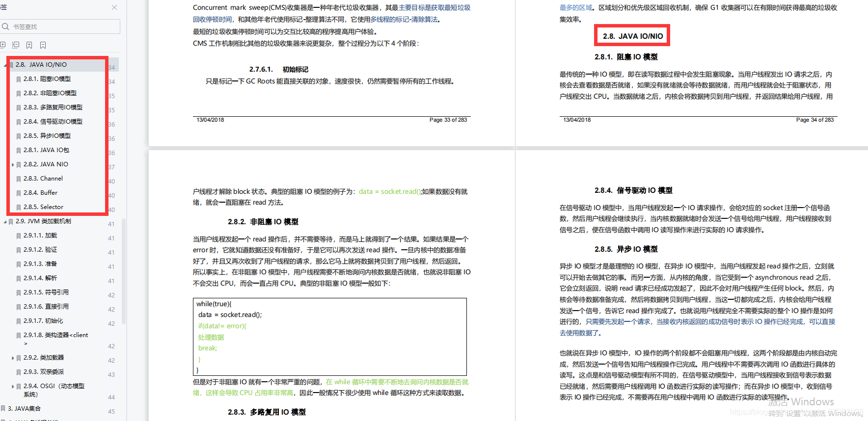
Task: Open bookmark 2.8.5. 异步IO模型
Action: [x=47, y=135]
